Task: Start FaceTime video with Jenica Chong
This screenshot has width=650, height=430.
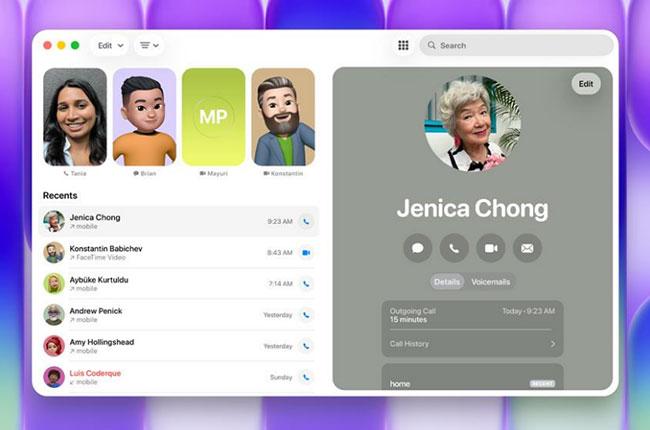Action: (x=491, y=247)
